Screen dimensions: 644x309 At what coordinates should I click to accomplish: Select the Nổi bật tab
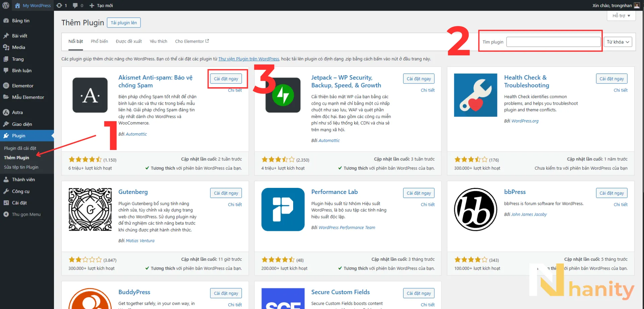pyautogui.click(x=75, y=41)
